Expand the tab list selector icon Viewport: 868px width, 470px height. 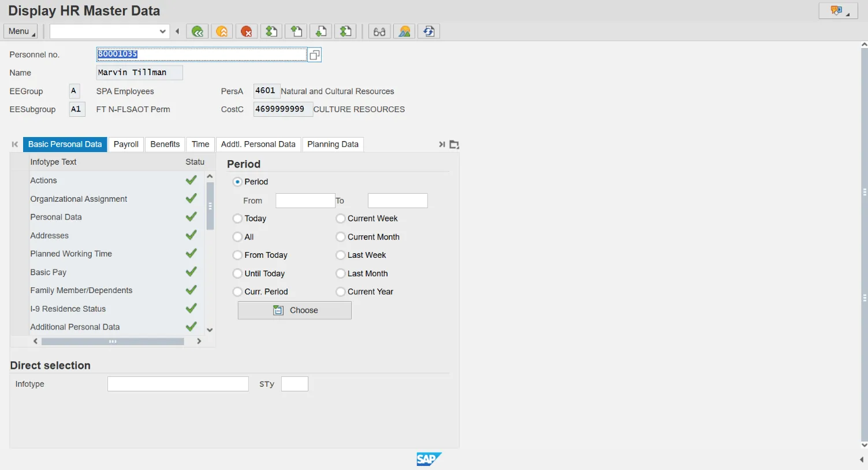(x=455, y=145)
